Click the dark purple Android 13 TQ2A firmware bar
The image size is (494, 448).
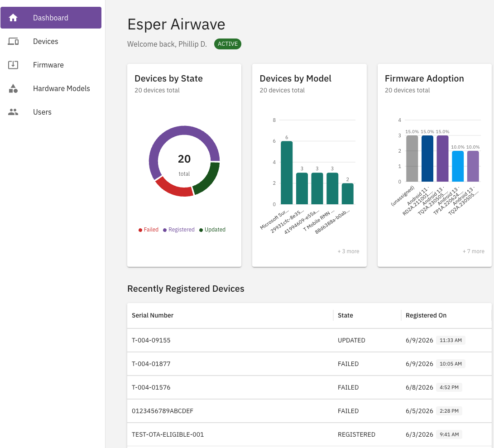click(443, 159)
